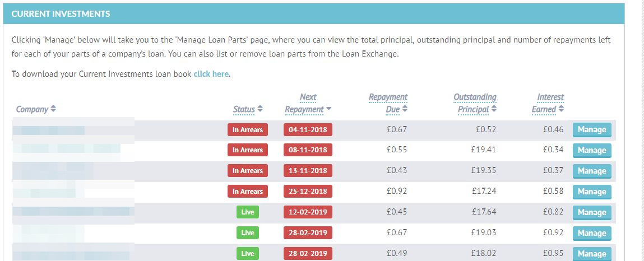Sort by Repayment Due arrows
The height and width of the screenshot is (261, 644).
[405, 109]
